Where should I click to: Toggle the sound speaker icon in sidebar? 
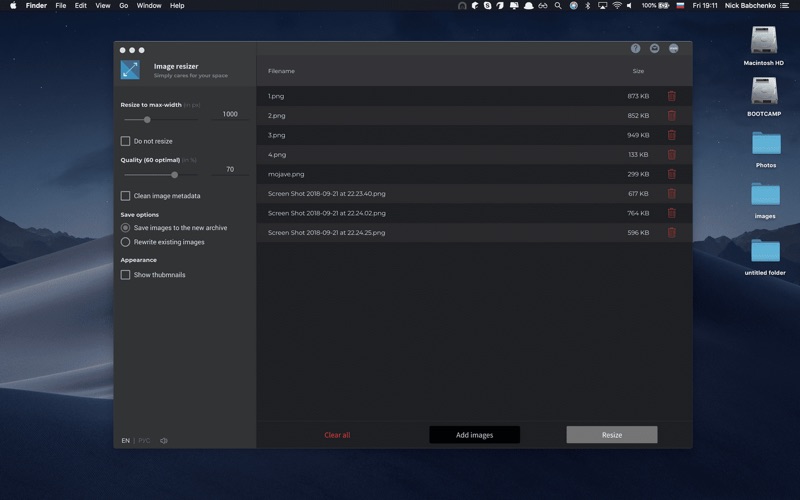point(164,440)
